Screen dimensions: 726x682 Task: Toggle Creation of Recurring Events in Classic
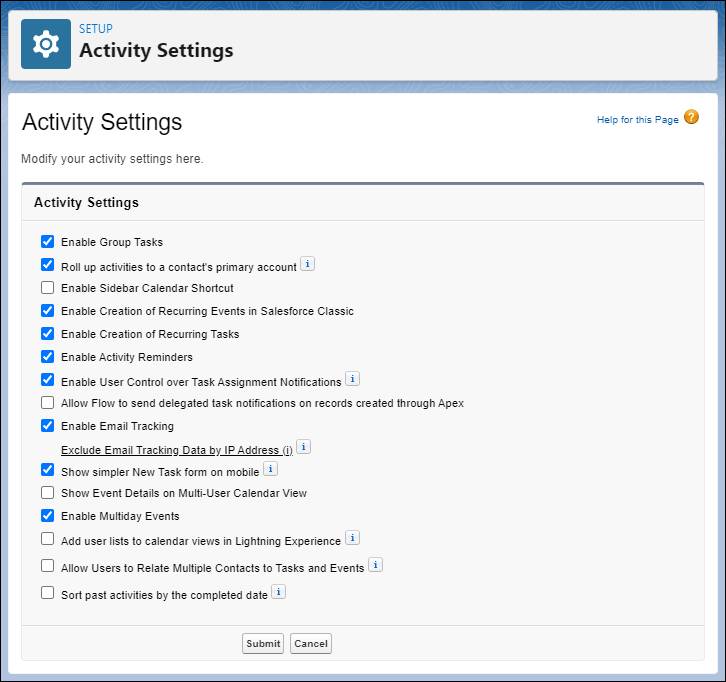(47, 310)
